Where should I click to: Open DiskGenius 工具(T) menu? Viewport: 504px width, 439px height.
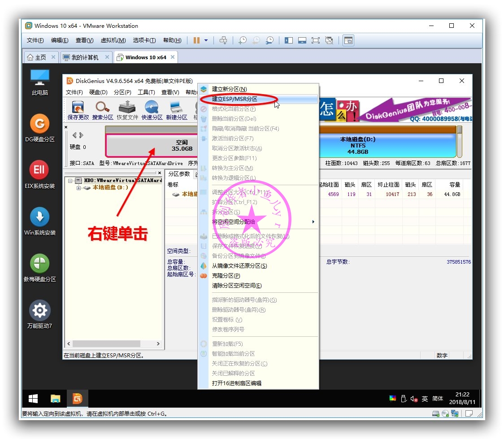[146, 92]
